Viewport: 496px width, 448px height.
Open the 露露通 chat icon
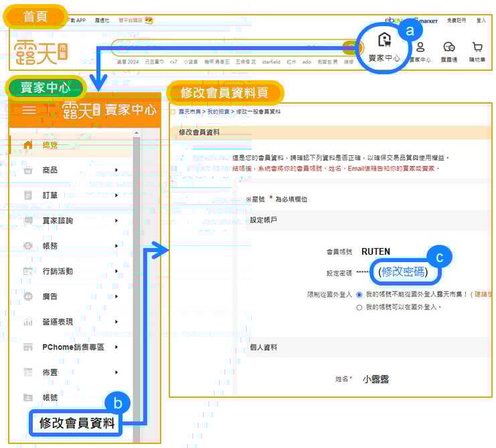point(449,47)
